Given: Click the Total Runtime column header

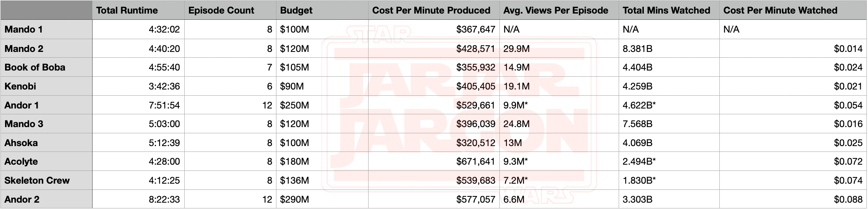Looking at the screenshot, I should [127, 10].
